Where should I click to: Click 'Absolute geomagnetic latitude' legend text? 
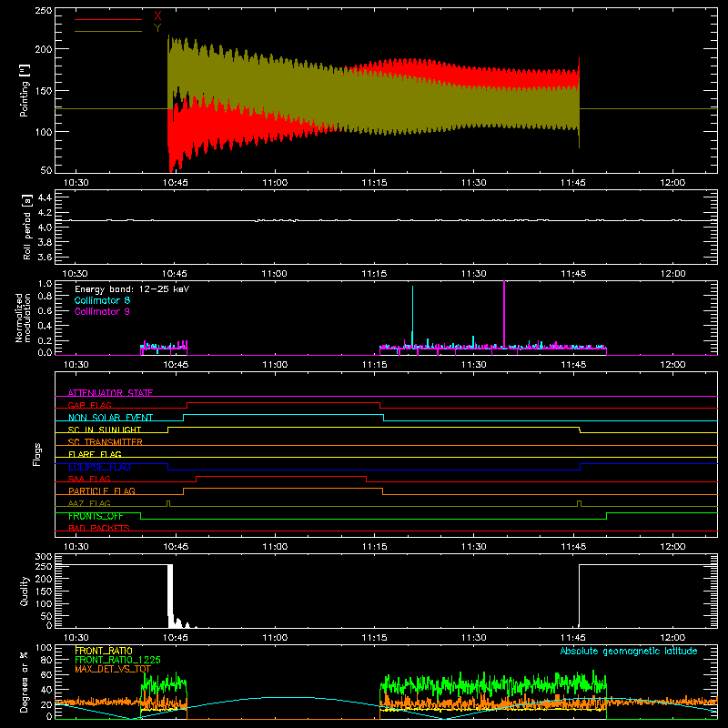(629, 651)
